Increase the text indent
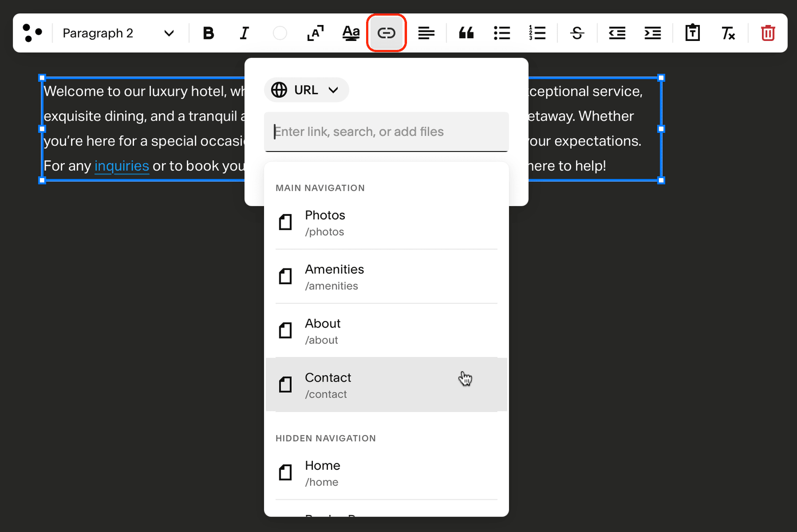797x532 pixels. click(652, 33)
